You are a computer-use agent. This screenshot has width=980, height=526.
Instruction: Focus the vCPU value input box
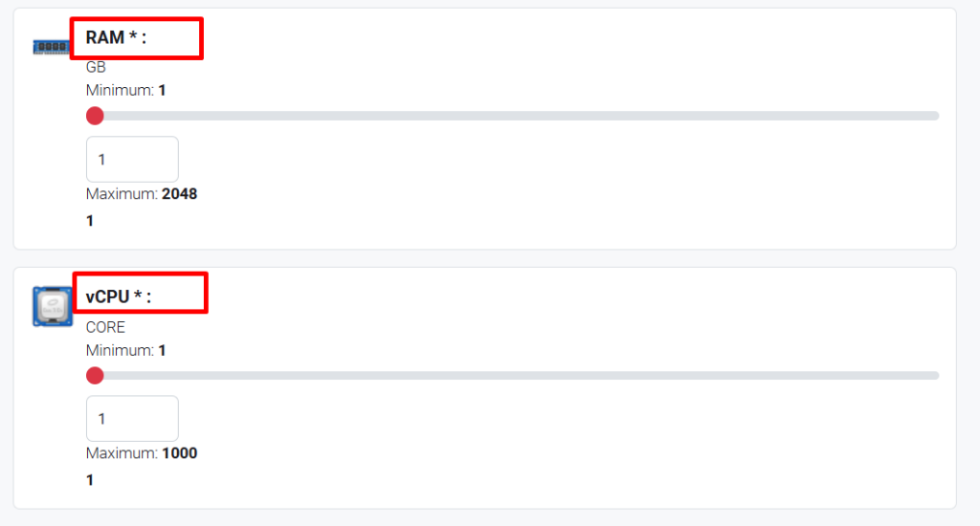pos(132,419)
